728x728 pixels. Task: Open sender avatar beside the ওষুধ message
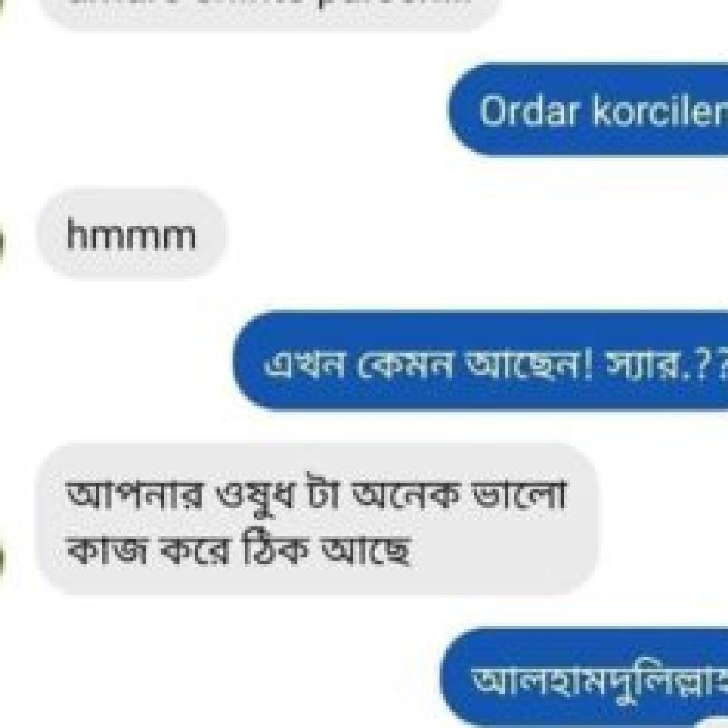click(1, 563)
